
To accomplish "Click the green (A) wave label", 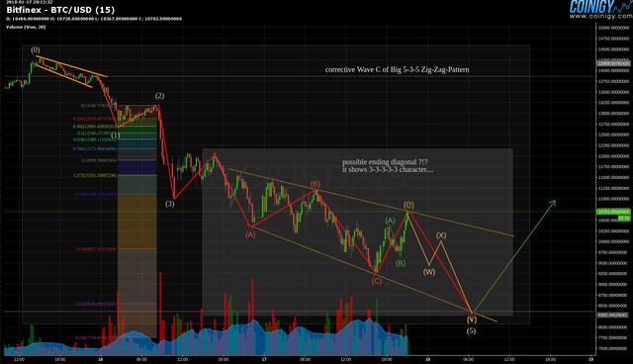I will point(390,221).
